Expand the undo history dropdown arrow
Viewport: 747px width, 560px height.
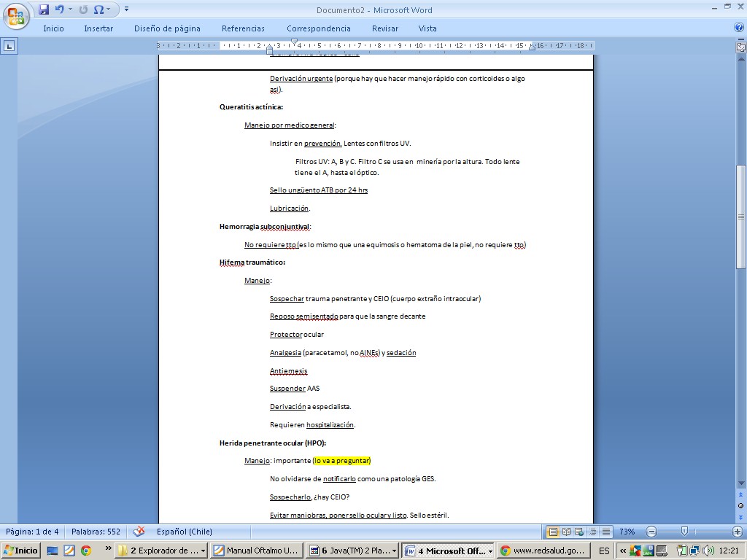tap(70, 9)
